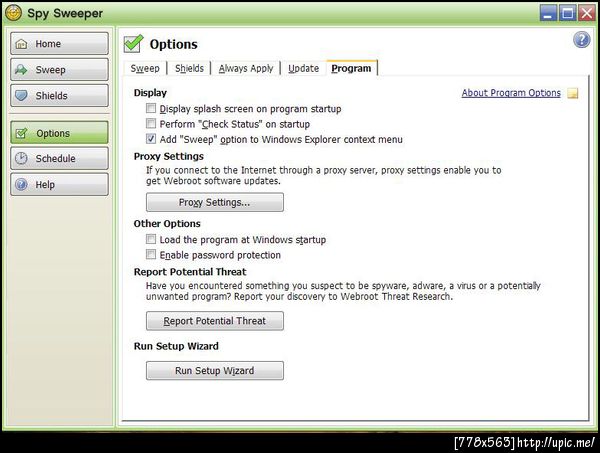Enable Display splash screen on program startup
The width and height of the screenshot is (600, 453).
151,108
